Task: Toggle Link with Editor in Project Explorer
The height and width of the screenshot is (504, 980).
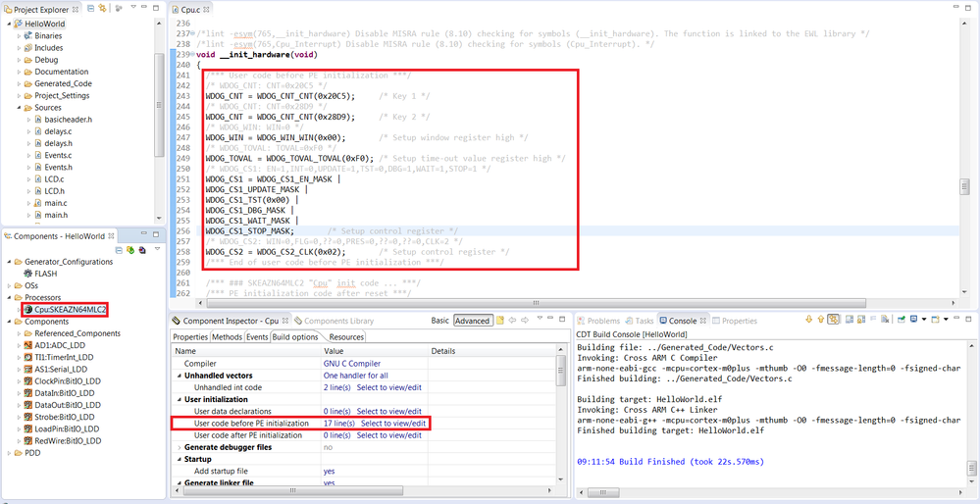Action: [102, 10]
